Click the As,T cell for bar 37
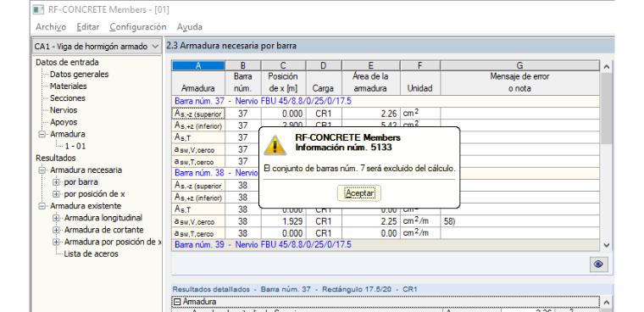The width and height of the screenshot is (644, 312). click(198, 137)
